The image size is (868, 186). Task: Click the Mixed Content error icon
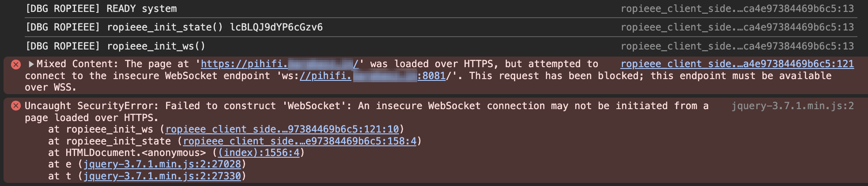(16, 65)
